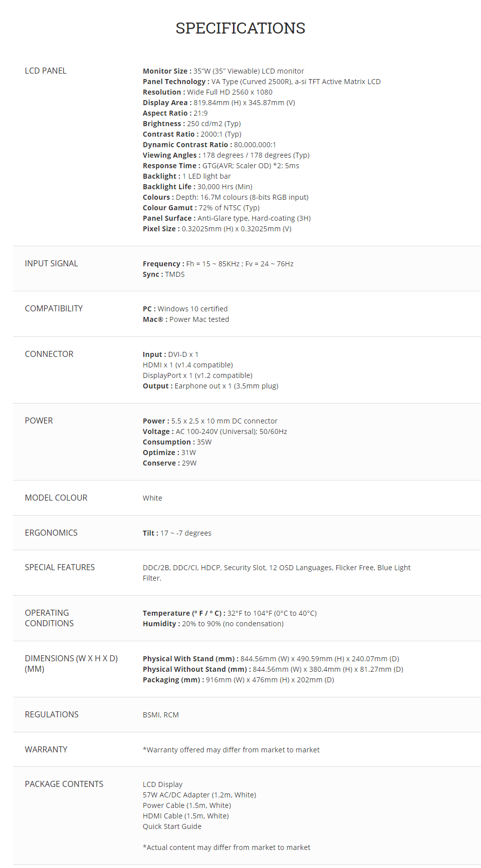Viewport: 481px width, 868px height.
Task: Click the SPECIFICATIONS page heading
Action: point(241,28)
